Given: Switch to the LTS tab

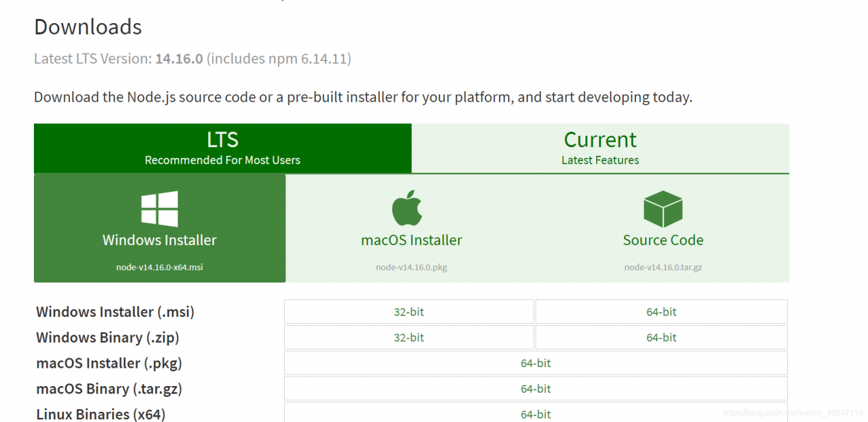Looking at the screenshot, I should [x=222, y=148].
